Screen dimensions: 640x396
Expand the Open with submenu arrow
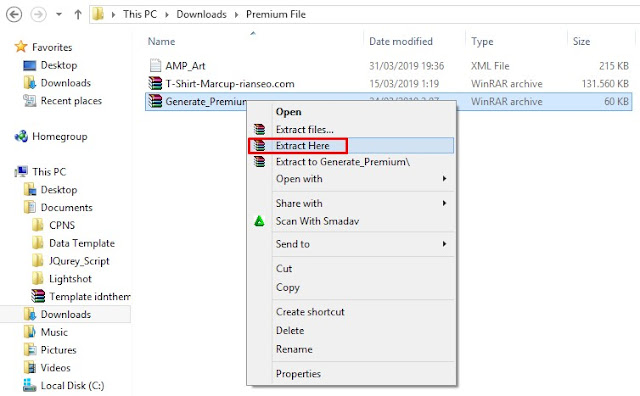pos(444,179)
